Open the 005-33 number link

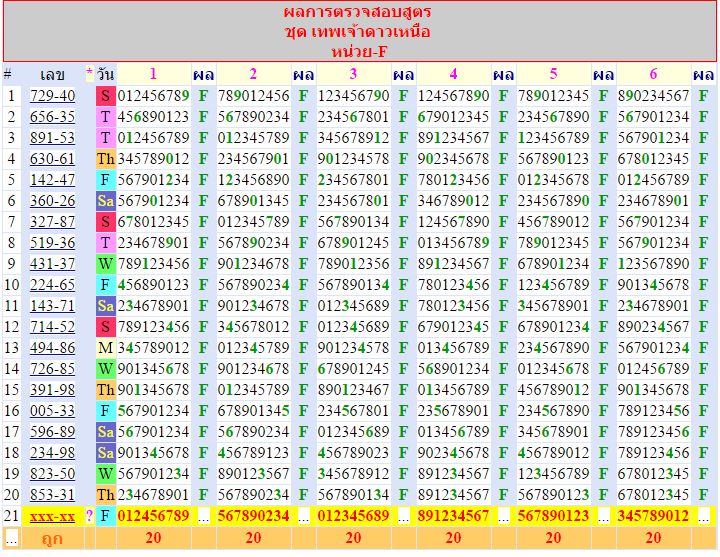(52, 411)
